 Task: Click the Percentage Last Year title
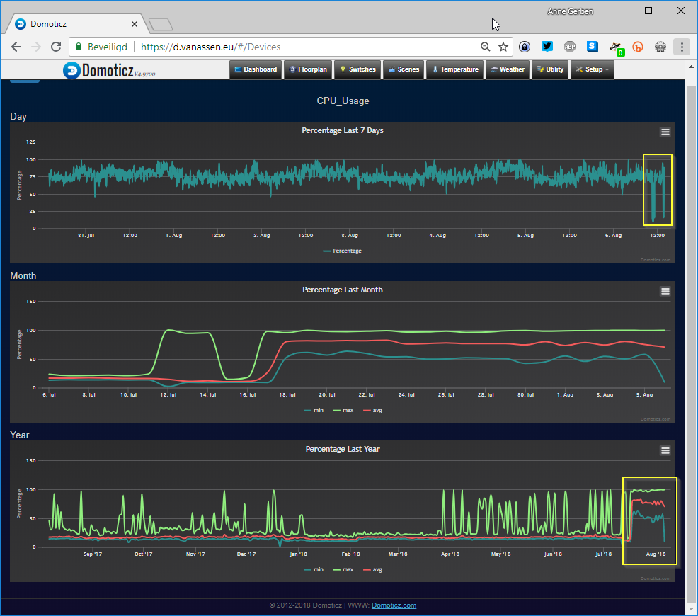(x=343, y=449)
